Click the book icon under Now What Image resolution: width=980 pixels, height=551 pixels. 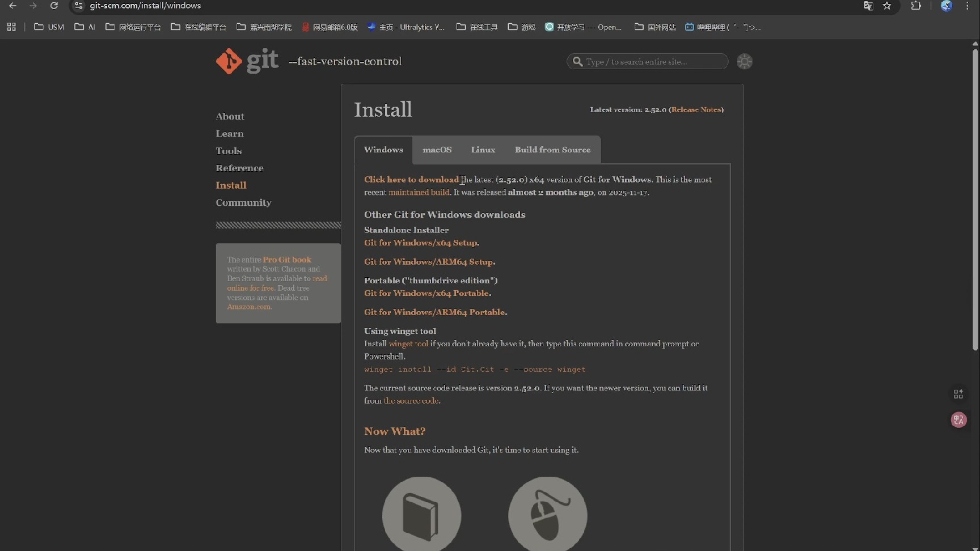click(421, 515)
